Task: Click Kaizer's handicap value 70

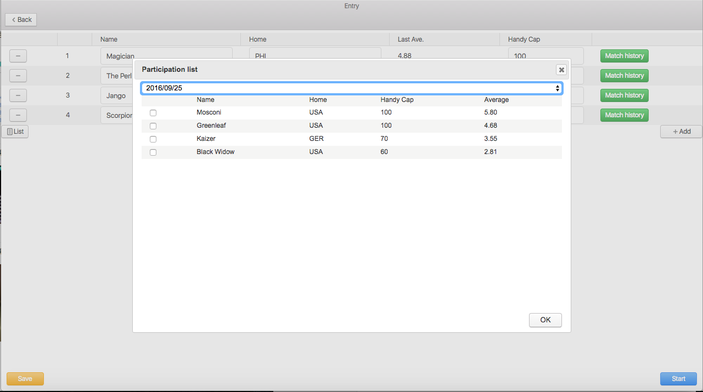Action: (384, 139)
